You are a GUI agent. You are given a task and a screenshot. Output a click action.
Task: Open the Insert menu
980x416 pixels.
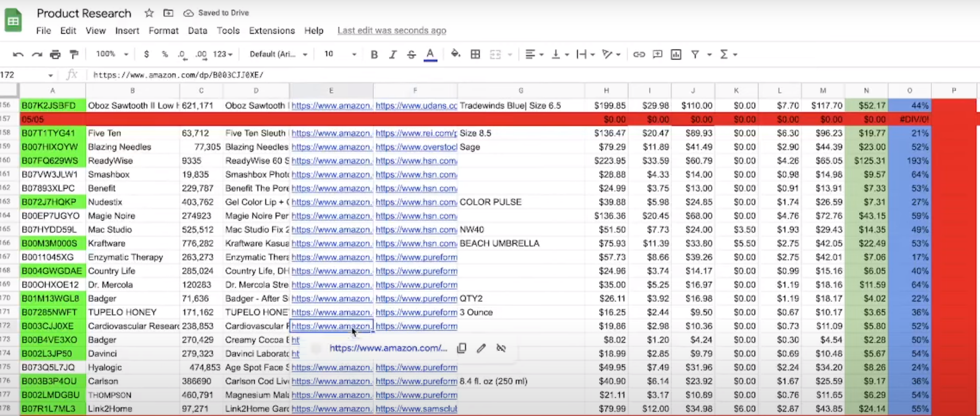(x=127, y=30)
